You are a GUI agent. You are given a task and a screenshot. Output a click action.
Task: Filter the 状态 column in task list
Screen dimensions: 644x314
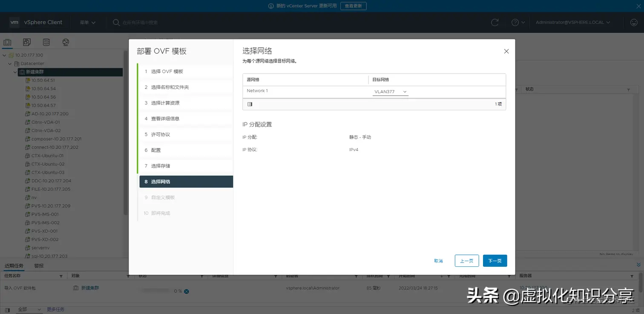click(x=202, y=276)
